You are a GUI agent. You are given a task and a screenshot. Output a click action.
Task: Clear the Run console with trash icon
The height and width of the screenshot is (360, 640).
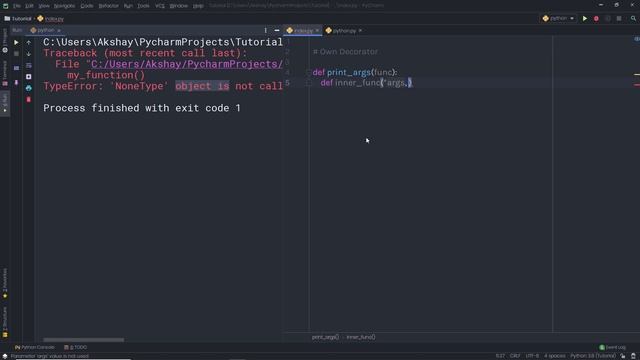point(29,100)
